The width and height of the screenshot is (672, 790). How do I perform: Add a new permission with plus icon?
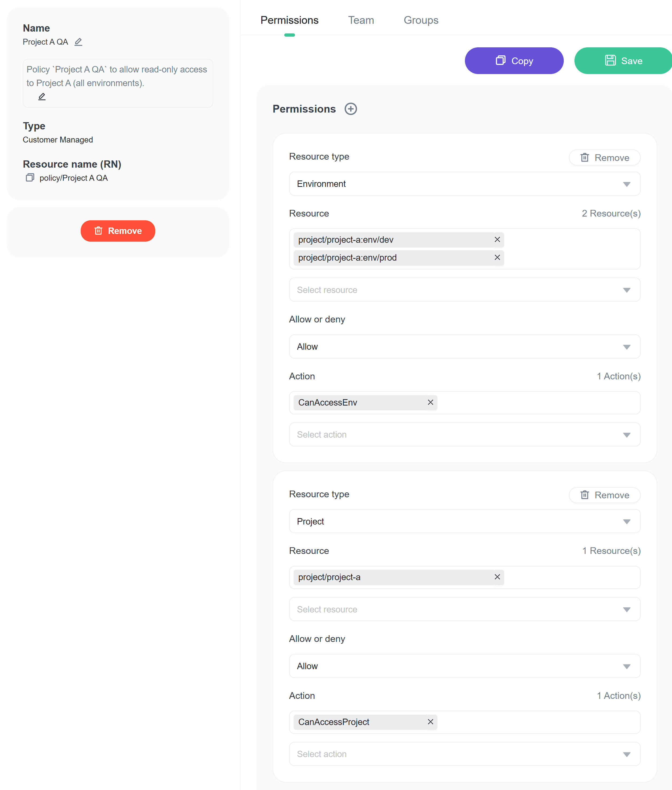point(351,109)
